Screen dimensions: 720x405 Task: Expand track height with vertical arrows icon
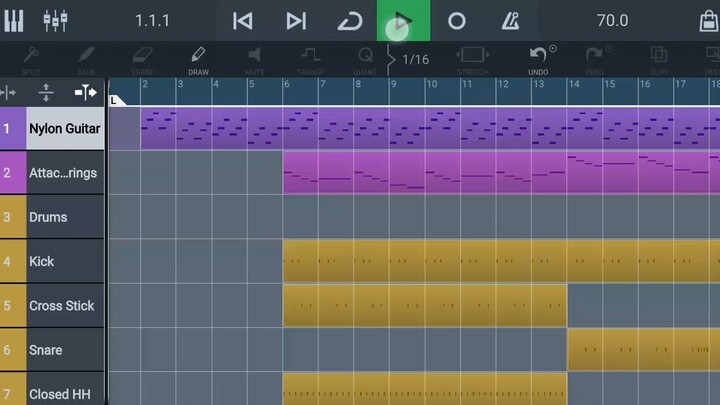point(46,92)
